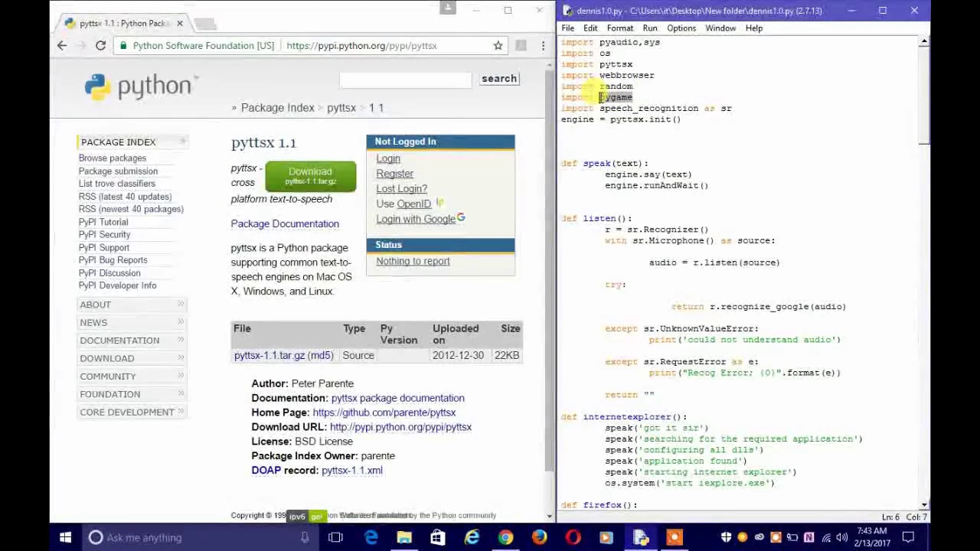Open File Explorer from the taskbar
The image size is (980, 551).
[404, 537]
